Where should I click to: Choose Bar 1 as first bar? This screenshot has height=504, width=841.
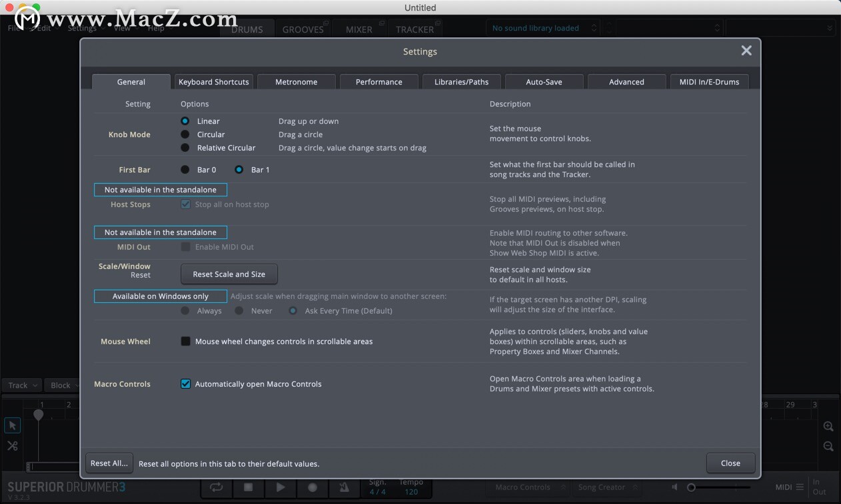pyautogui.click(x=239, y=170)
